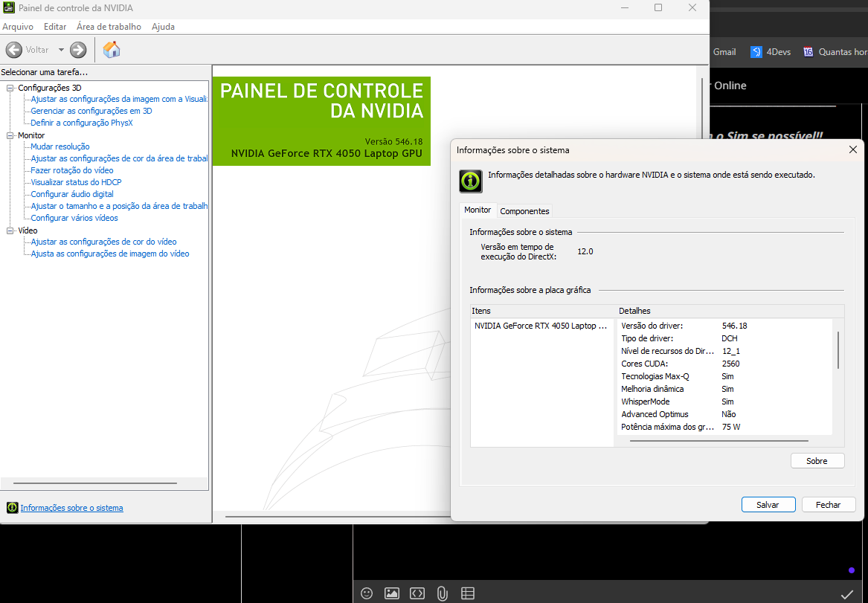Viewport: 868px width, 603px height.
Task: Click the Advanced Optimus row
Action: pyautogui.click(x=725, y=414)
